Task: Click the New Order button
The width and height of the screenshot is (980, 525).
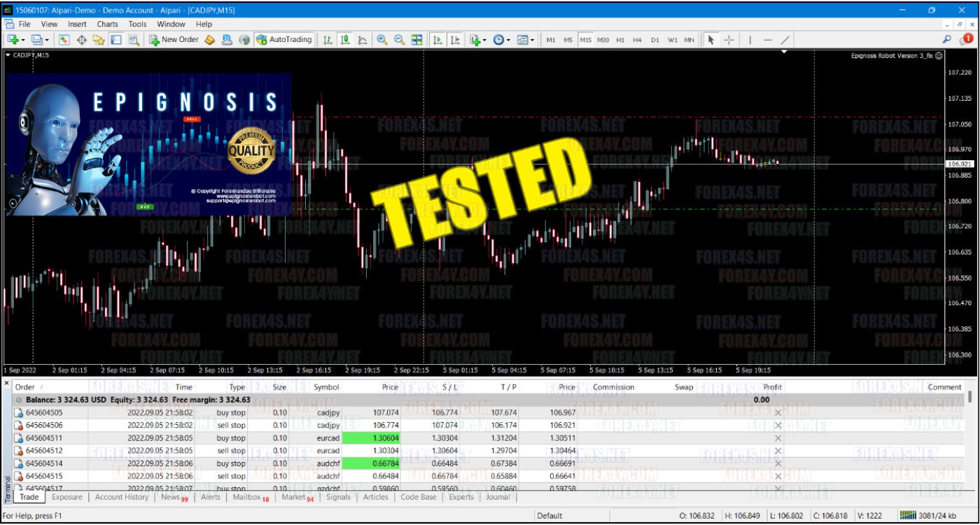Action: click(x=174, y=40)
